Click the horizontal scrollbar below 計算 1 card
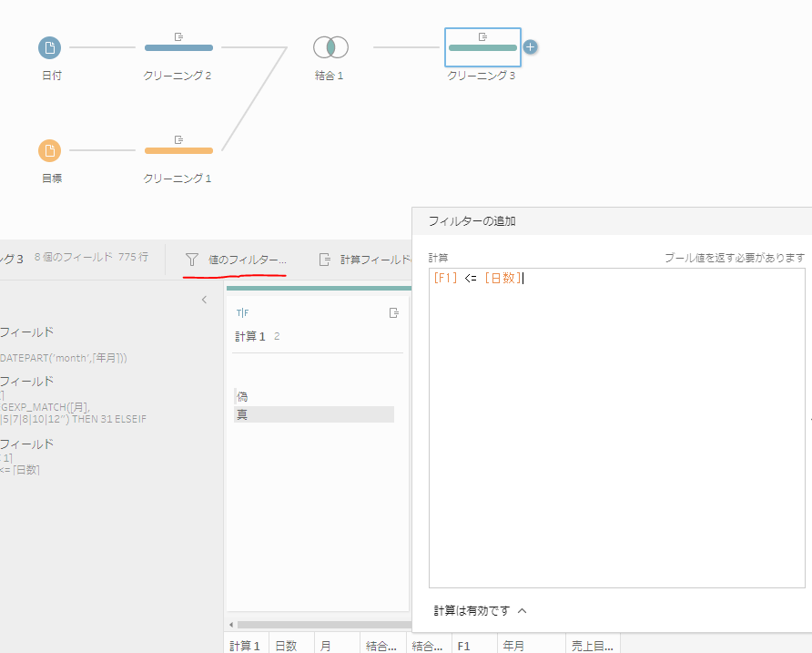The height and width of the screenshot is (653, 812). point(319,624)
